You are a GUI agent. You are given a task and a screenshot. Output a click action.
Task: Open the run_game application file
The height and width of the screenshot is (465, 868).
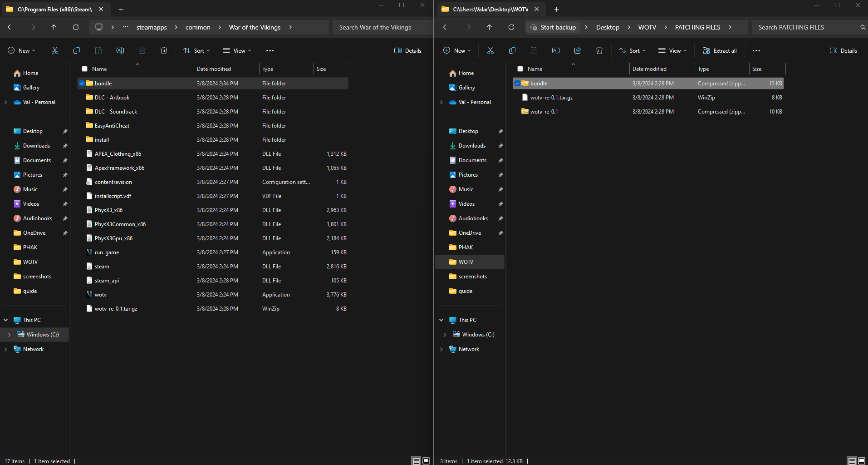point(107,252)
